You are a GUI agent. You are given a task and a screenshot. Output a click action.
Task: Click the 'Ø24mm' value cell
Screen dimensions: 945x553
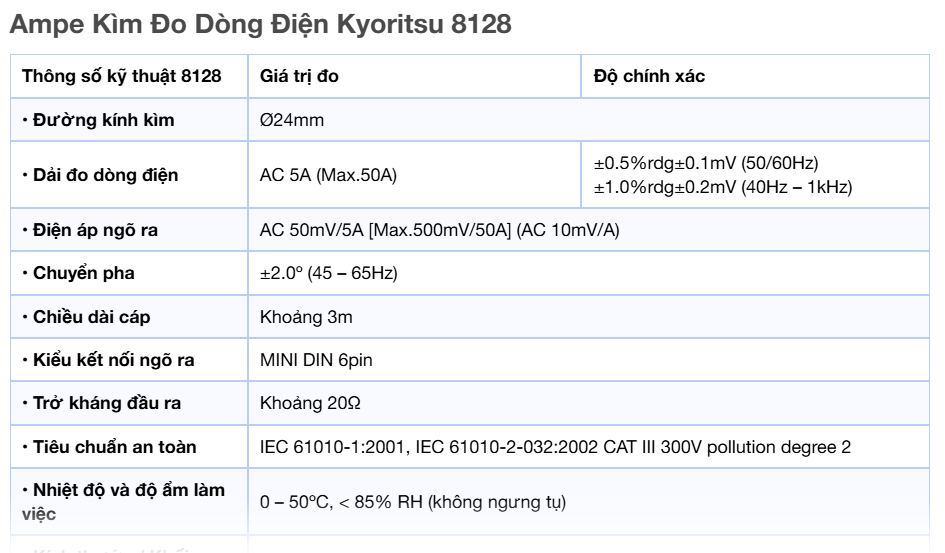tap(589, 120)
